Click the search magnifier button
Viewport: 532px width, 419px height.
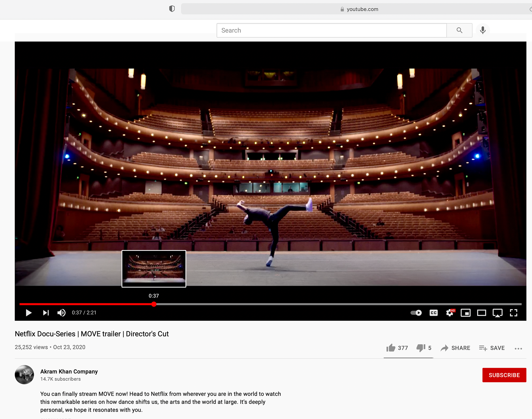pyautogui.click(x=459, y=30)
